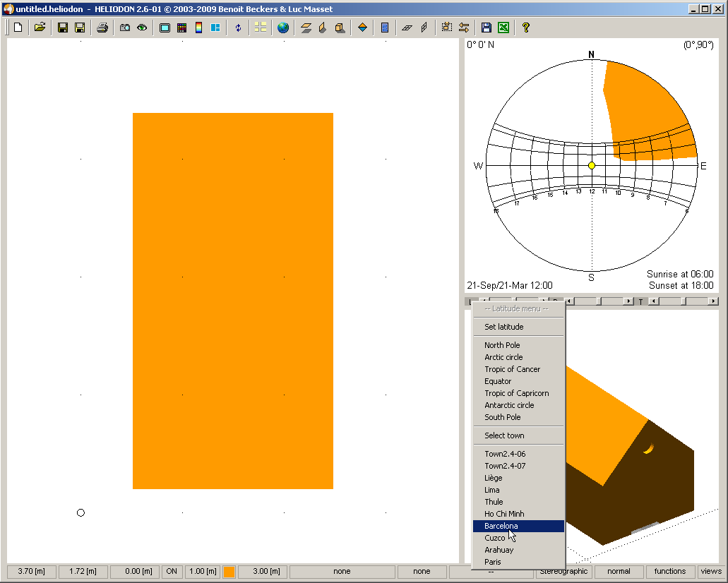The image size is (728, 583).
Task: Select Tropic of Cancer latitude
Action: coord(518,369)
